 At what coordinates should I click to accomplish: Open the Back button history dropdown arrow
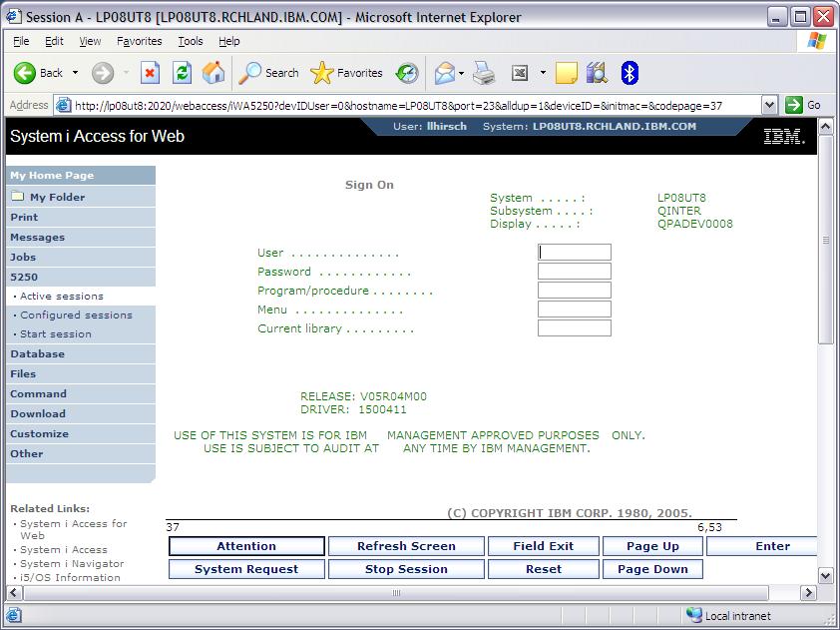[x=75, y=73]
